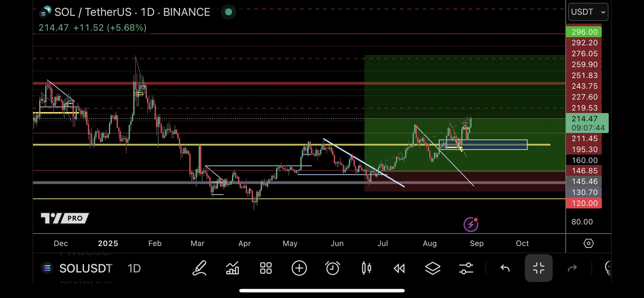Image resolution: width=644 pixels, height=298 pixels.
Task: Tap the Jul label on time axis
Action: pos(383,243)
